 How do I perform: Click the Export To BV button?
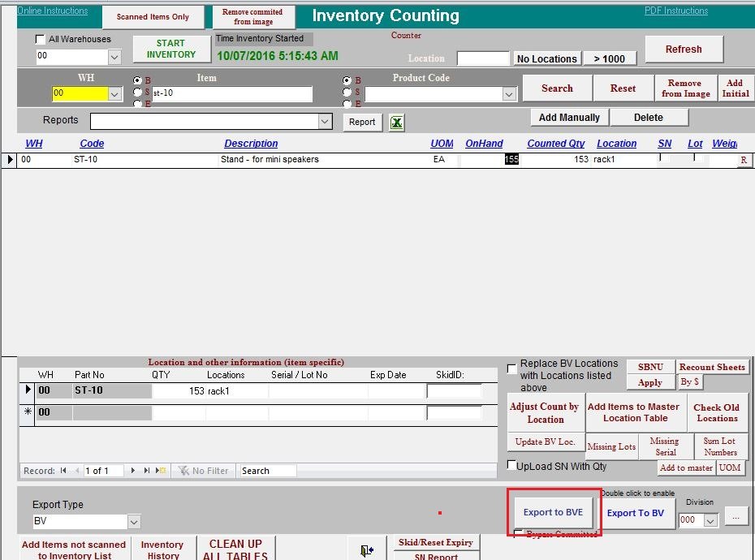(636, 513)
